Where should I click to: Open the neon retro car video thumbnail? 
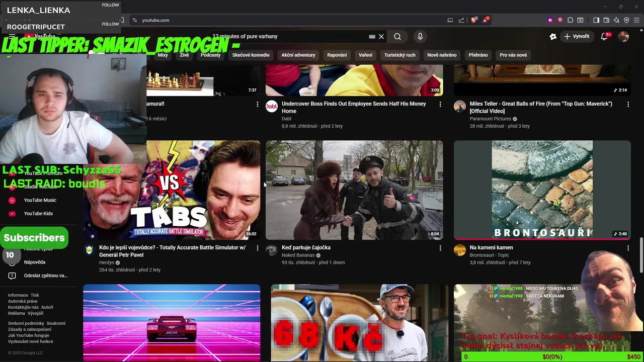172,323
